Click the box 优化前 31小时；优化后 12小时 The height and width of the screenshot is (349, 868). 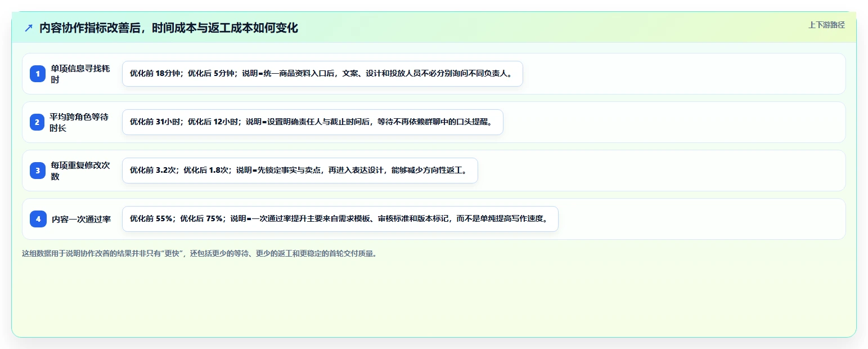pos(312,122)
